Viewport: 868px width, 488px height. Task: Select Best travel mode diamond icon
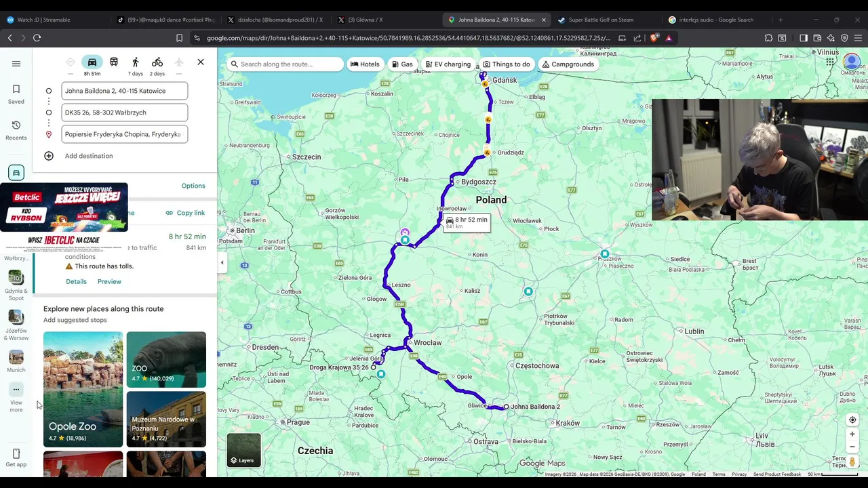point(71,62)
